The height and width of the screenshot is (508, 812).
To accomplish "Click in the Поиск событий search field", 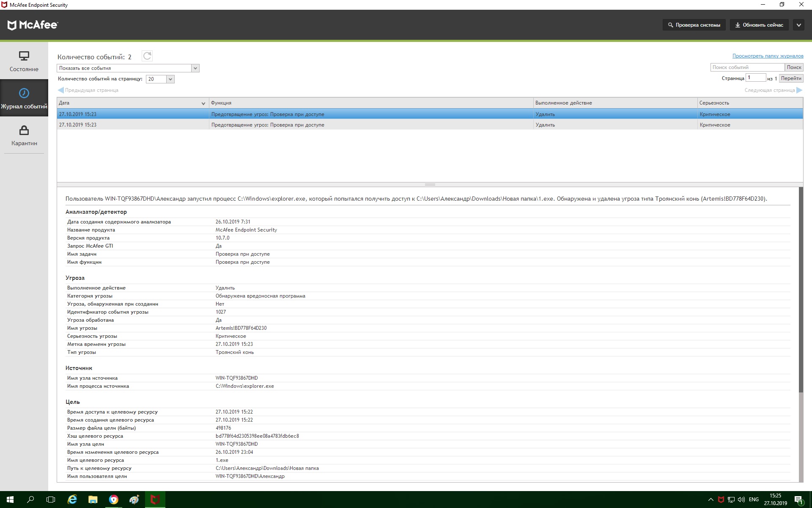I will [x=747, y=67].
